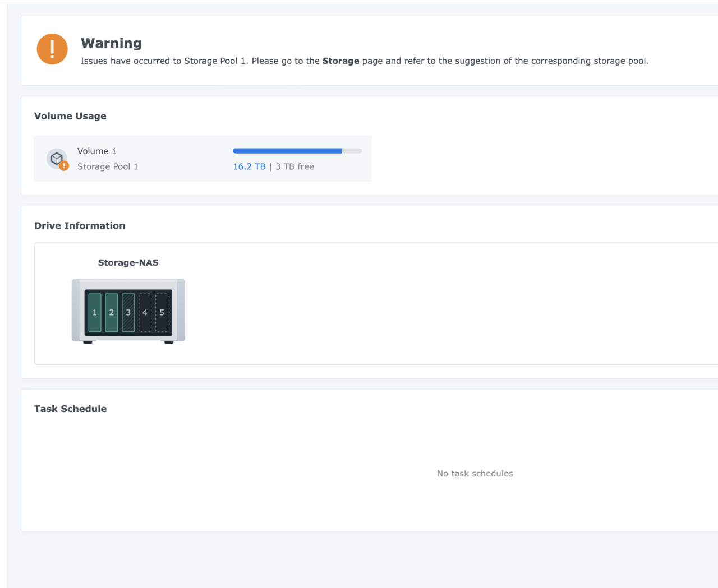Viewport: 718px width, 588px height.
Task: Select the Volume 1 card in Volume Usage
Action: click(x=202, y=158)
